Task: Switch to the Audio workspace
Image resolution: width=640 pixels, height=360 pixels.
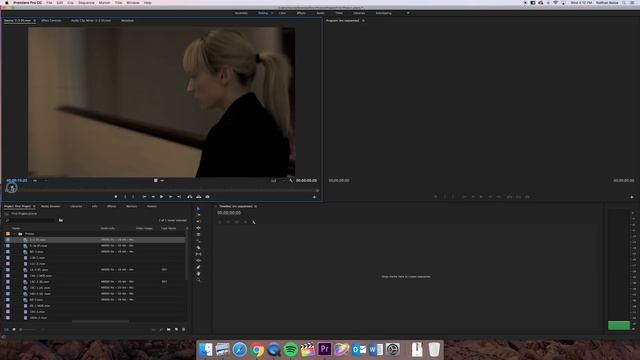Action: tap(320, 13)
